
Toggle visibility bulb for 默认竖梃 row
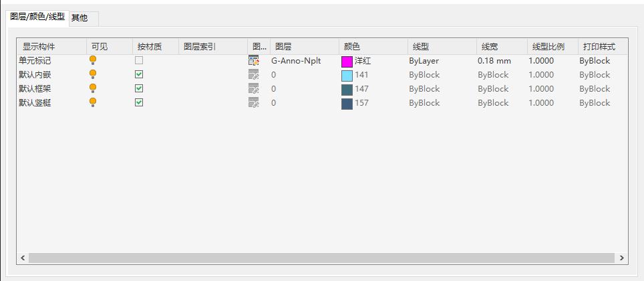(x=93, y=102)
